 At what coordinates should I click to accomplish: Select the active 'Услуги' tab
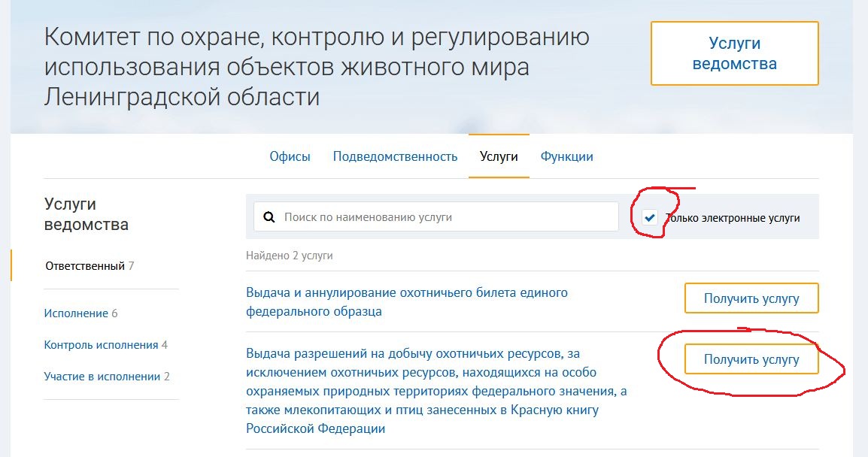coord(499,156)
